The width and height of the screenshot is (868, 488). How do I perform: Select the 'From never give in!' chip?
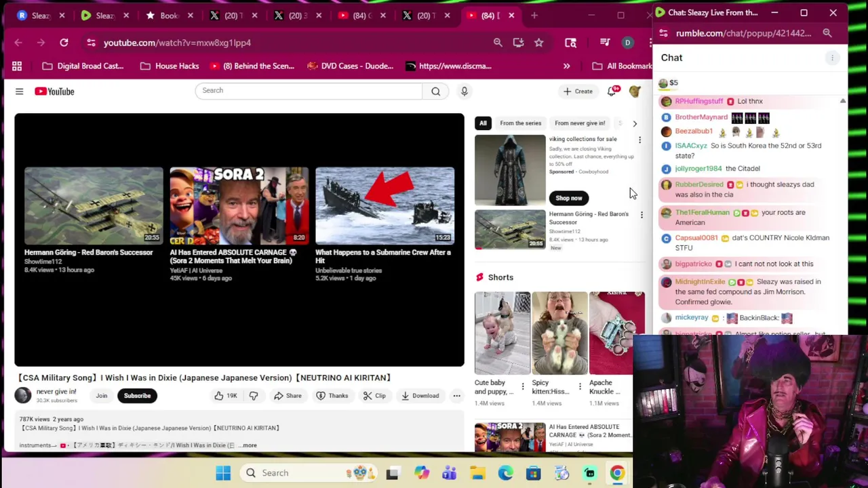(x=580, y=123)
